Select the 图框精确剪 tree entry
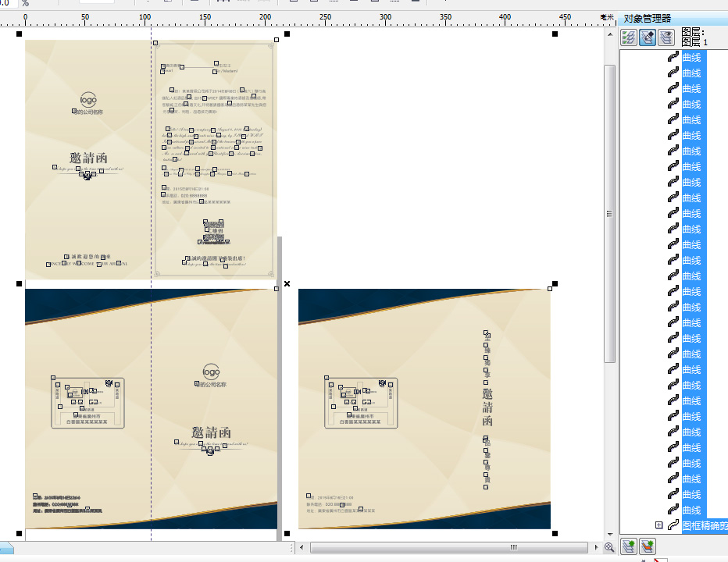Image resolution: width=728 pixels, height=562 pixels. (x=705, y=525)
